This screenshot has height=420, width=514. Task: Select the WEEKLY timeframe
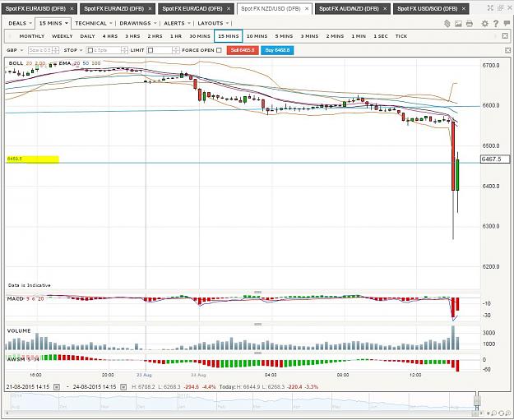tap(62, 36)
